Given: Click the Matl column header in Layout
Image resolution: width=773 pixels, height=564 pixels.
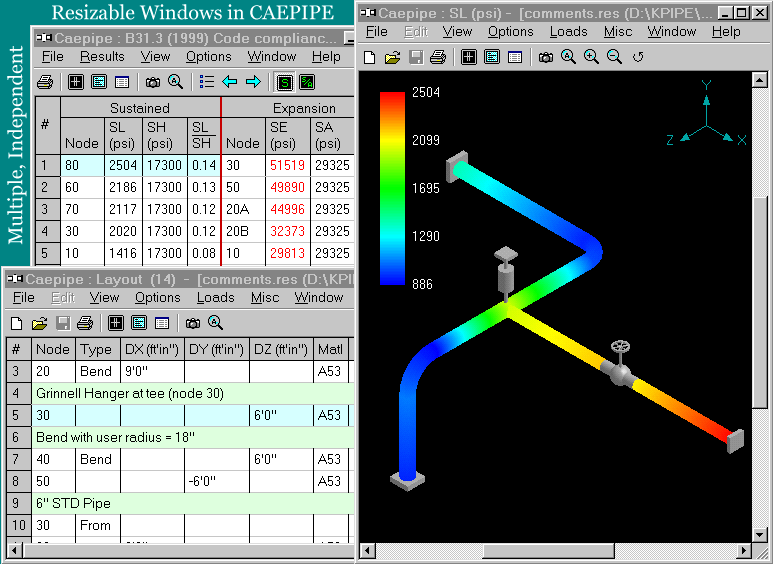Looking at the screenshot, I should point(331,350).
